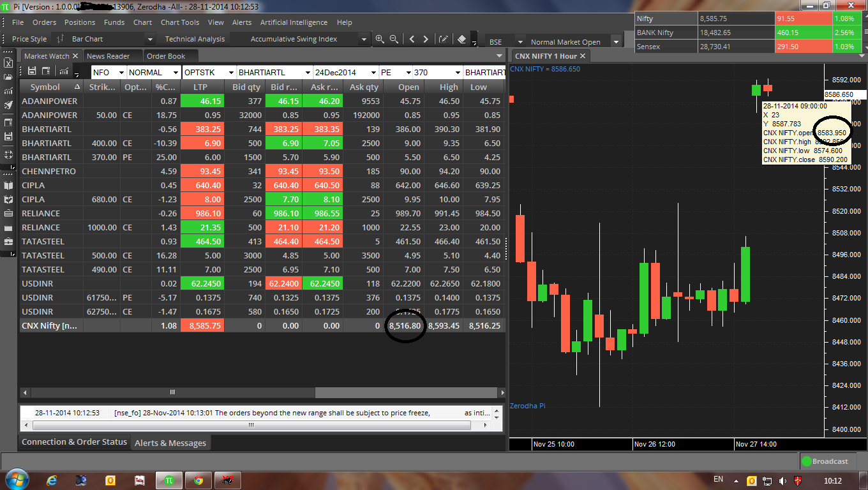Image resolution: width=868 pixels, height=490 pixels.
Task: Open the BSE exchange dropdown
Action: coord(520,42)
